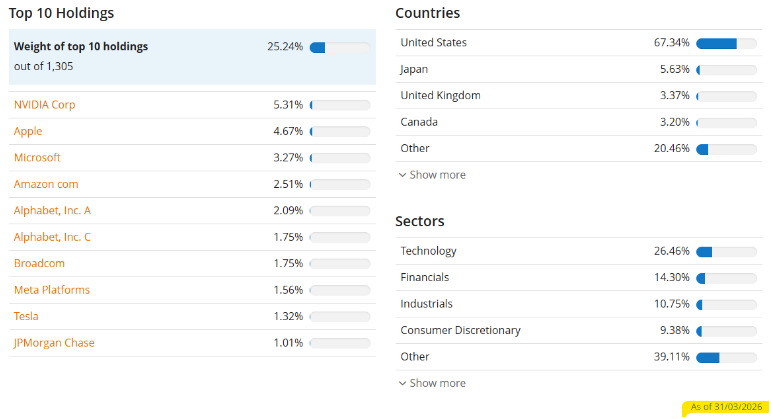Click the Amazon com holding

point(46,184)
